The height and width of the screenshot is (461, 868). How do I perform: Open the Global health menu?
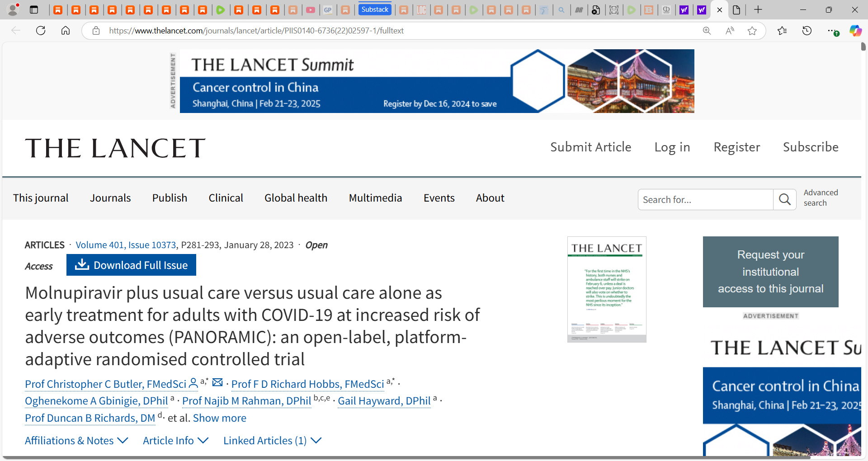pos(296,198)
